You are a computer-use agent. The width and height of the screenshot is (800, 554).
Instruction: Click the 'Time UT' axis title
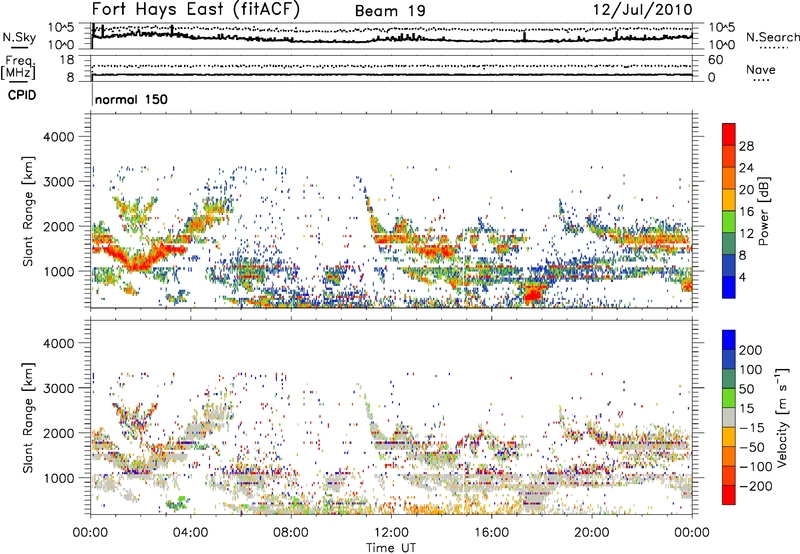point(391,547)
